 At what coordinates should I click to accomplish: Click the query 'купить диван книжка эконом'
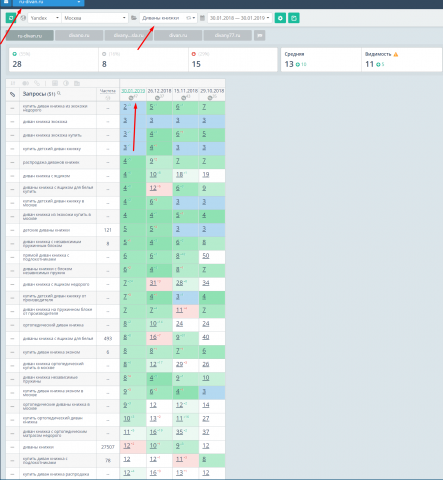[x=51, y=352]
